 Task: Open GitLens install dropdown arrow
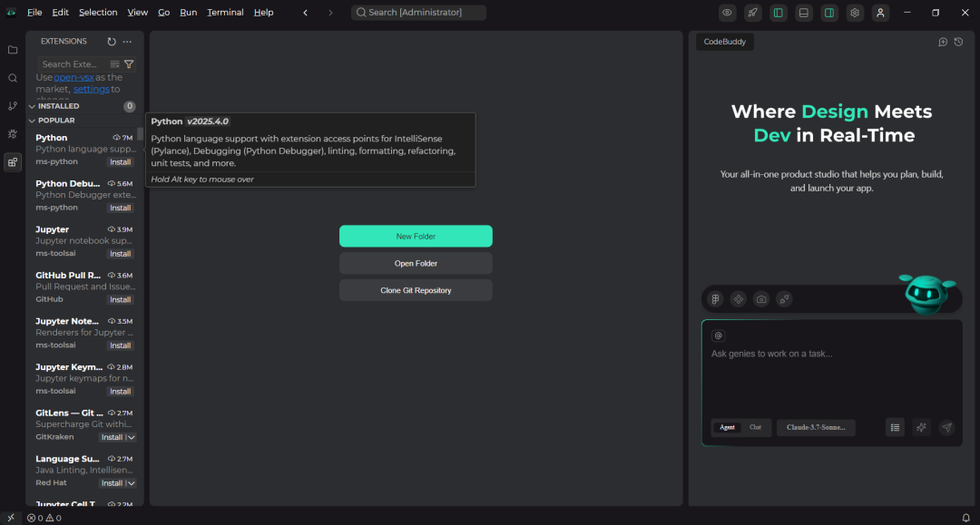132,438
